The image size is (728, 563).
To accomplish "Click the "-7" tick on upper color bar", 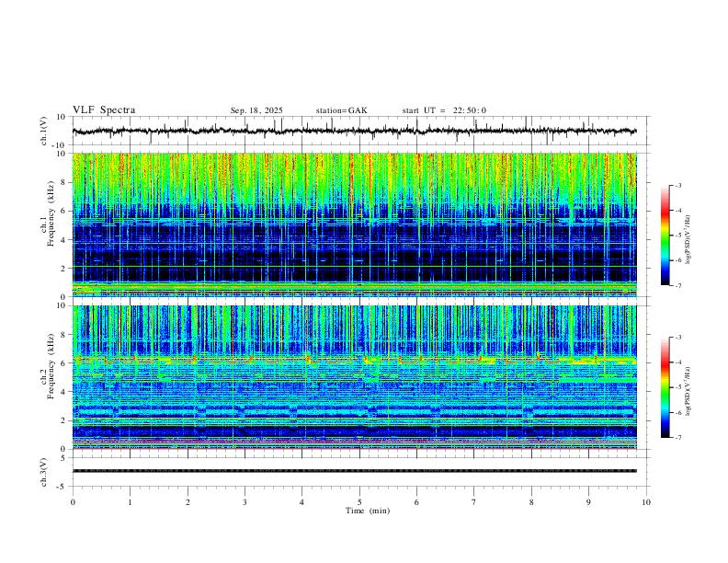I will [678, 285].
